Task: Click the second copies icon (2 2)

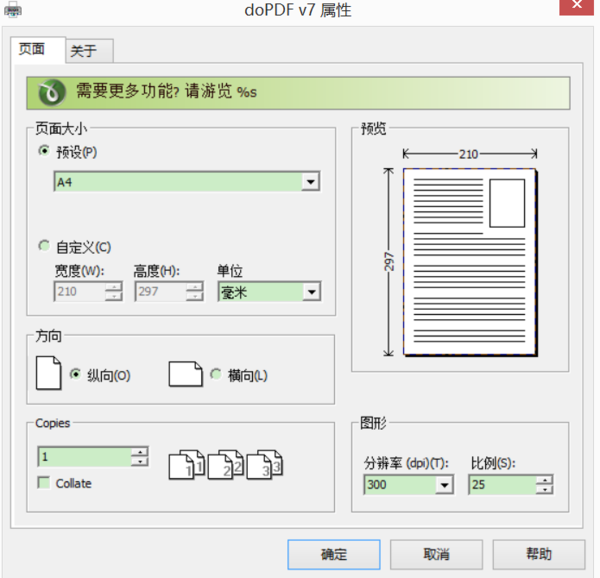Action: [225, 465]
